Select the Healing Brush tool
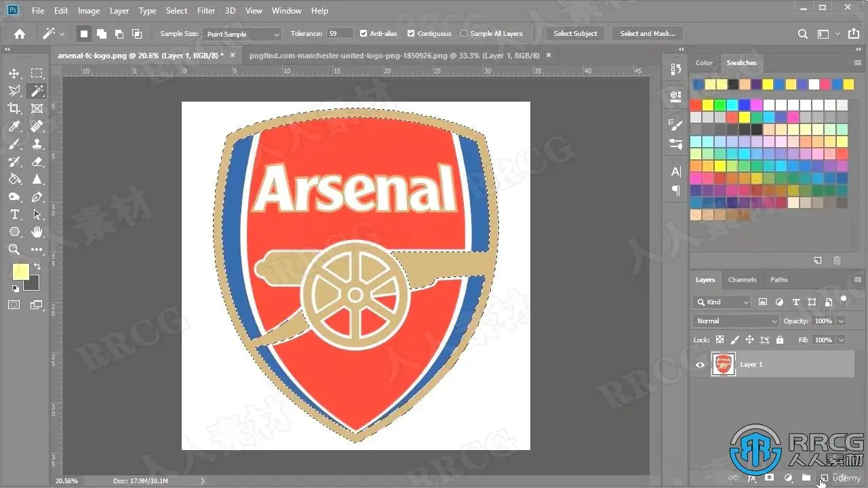 pyautogui.click(x=37, y=126)
